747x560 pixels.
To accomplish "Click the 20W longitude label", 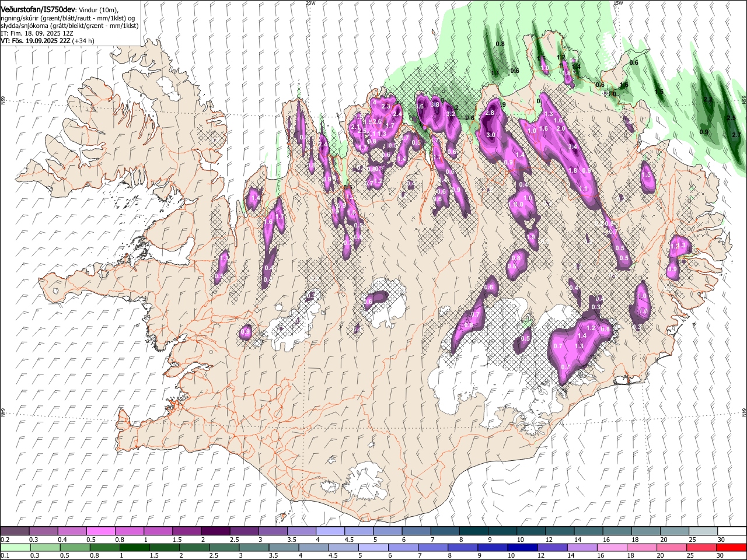I will pos(310,3).
